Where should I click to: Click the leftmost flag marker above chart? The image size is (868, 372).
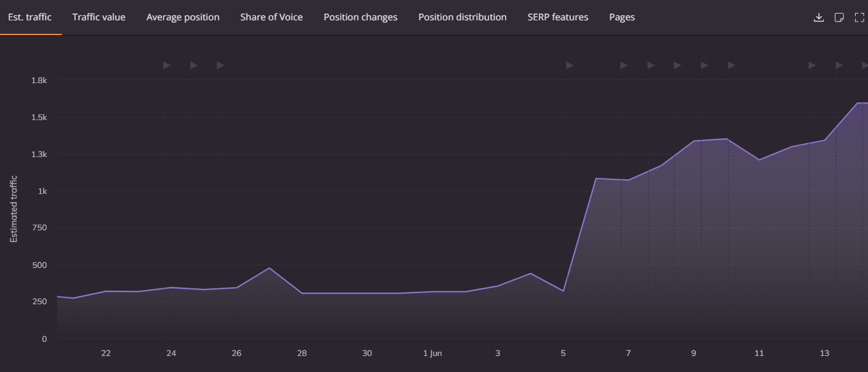point(167,65)
